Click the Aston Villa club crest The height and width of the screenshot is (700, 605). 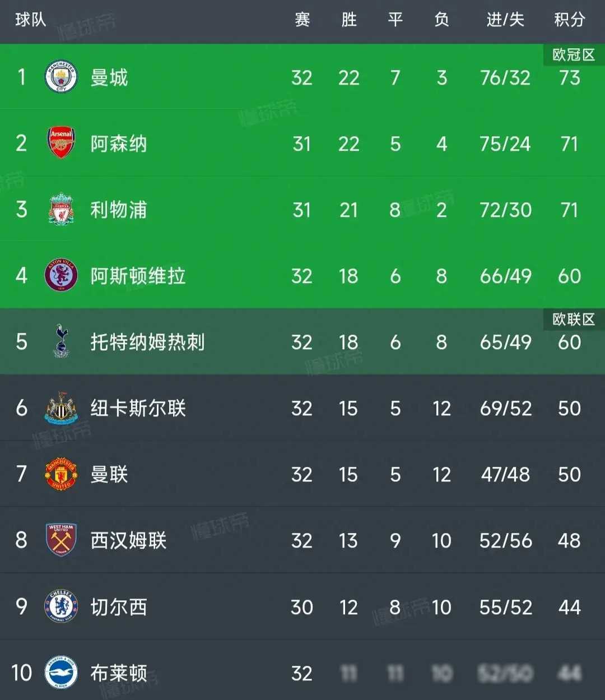pos(60,276)
